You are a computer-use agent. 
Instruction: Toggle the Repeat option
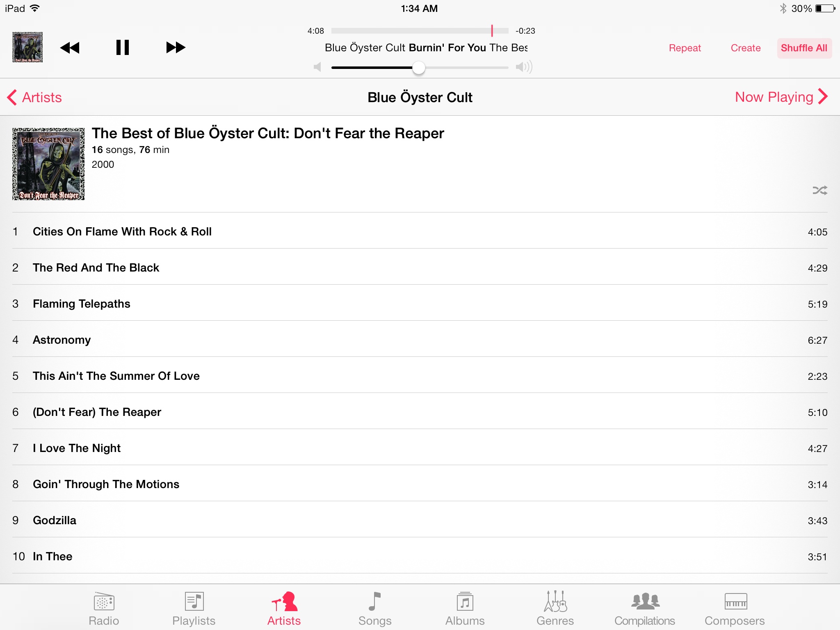tap(685, 48)
